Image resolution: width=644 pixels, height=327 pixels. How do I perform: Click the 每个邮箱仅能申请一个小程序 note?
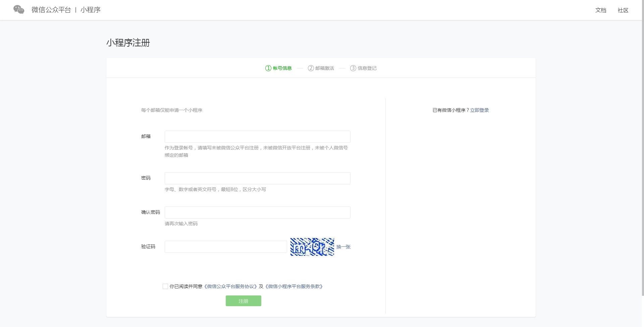[172, 110]
